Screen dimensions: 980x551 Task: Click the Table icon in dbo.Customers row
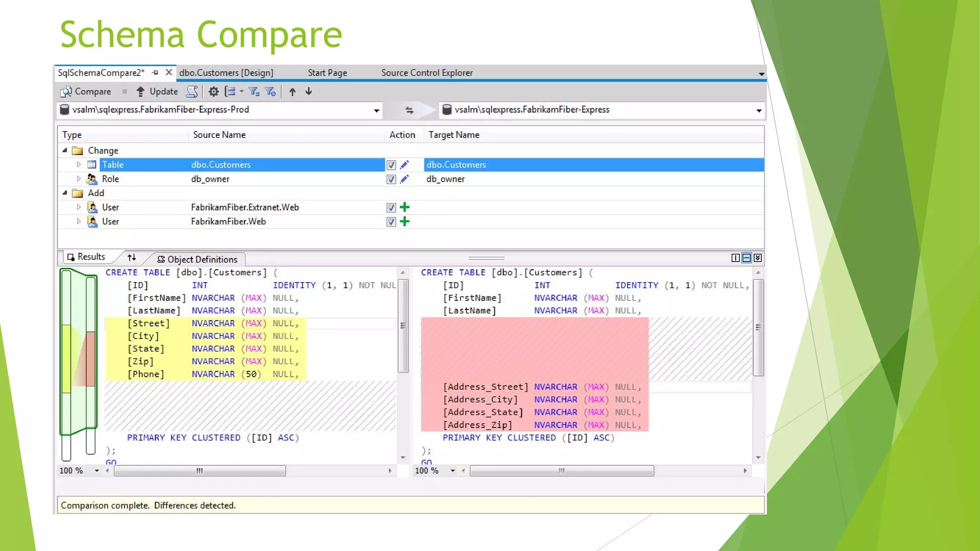click(92, 165)
